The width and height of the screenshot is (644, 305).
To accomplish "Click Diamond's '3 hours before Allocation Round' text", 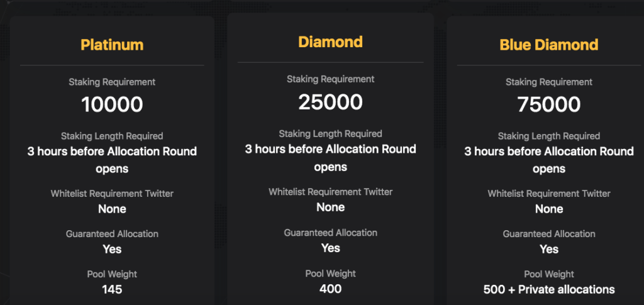I will point(331,148).
